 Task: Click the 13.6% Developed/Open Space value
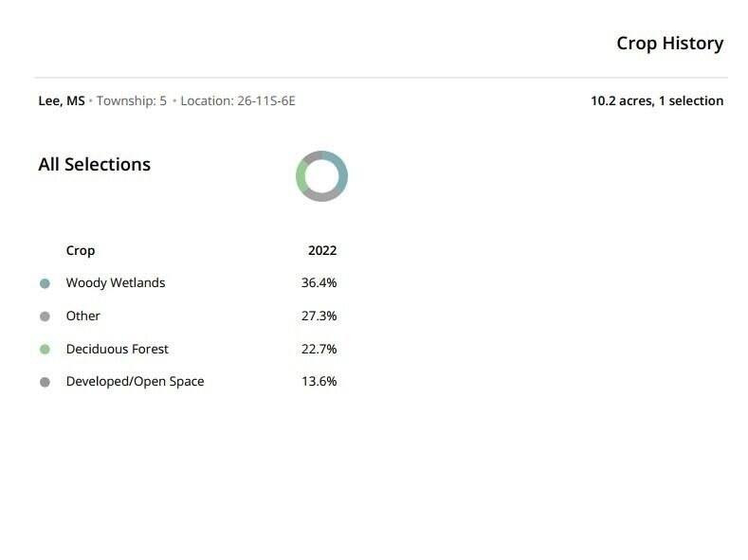click(319, 381)
